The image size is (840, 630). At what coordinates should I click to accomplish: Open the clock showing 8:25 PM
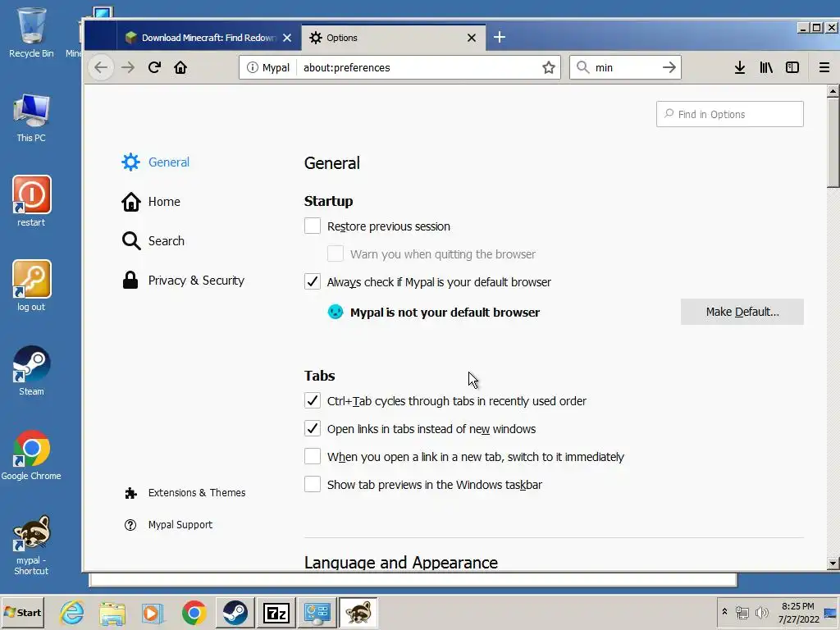click(798, 613)
